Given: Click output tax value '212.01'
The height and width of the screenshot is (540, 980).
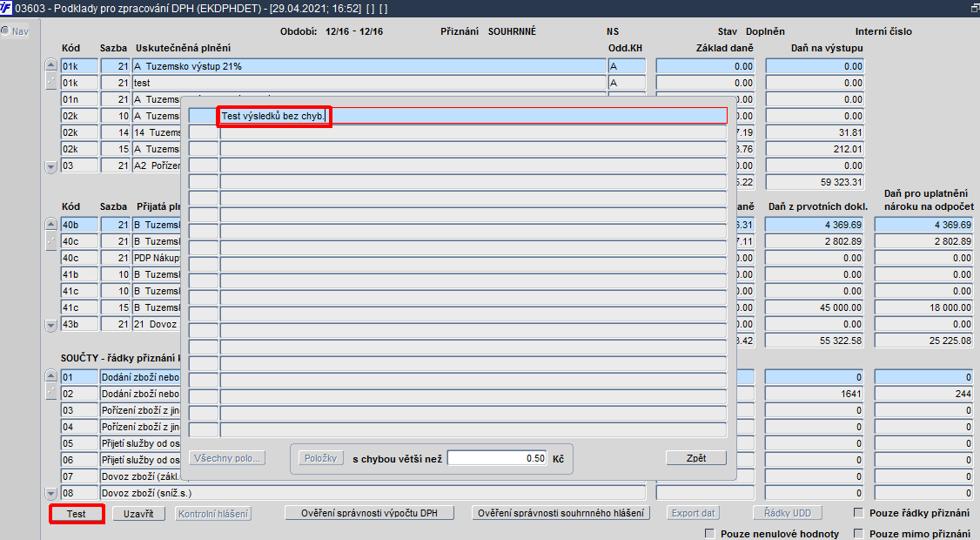Looking at the screenshot, I should click(x=815, y=149).
